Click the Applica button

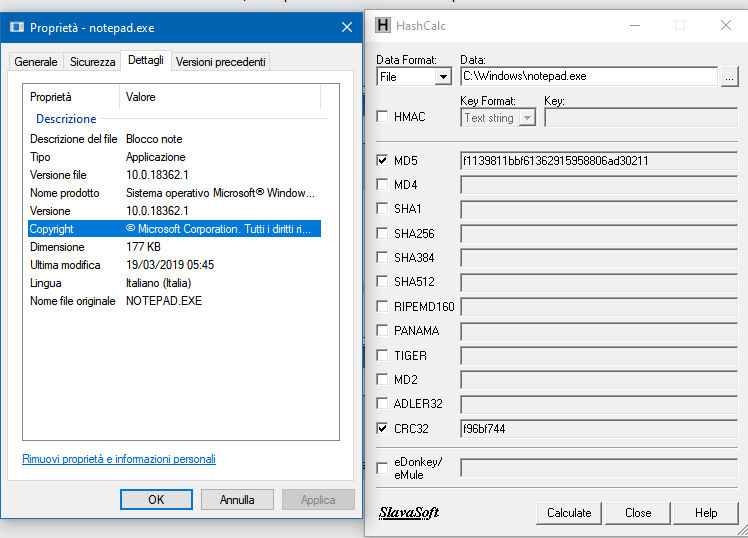click(318, 499)
